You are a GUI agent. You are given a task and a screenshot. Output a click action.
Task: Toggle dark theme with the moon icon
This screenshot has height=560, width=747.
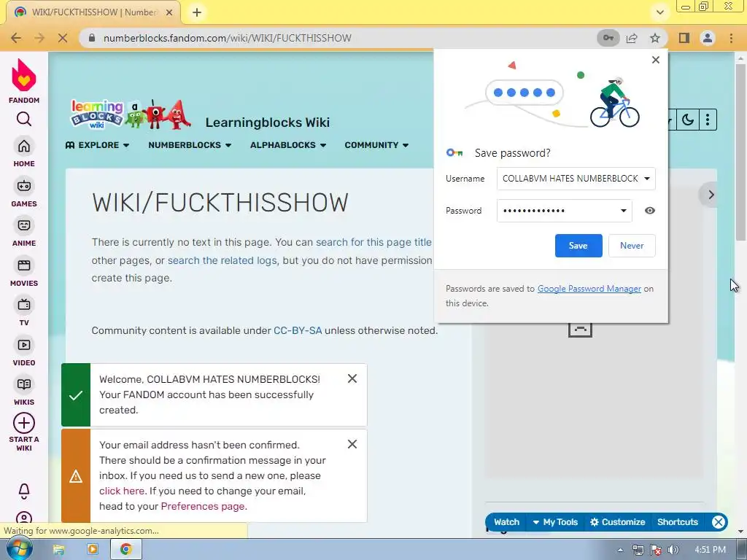pyautogui.click(x=687, y=120)
